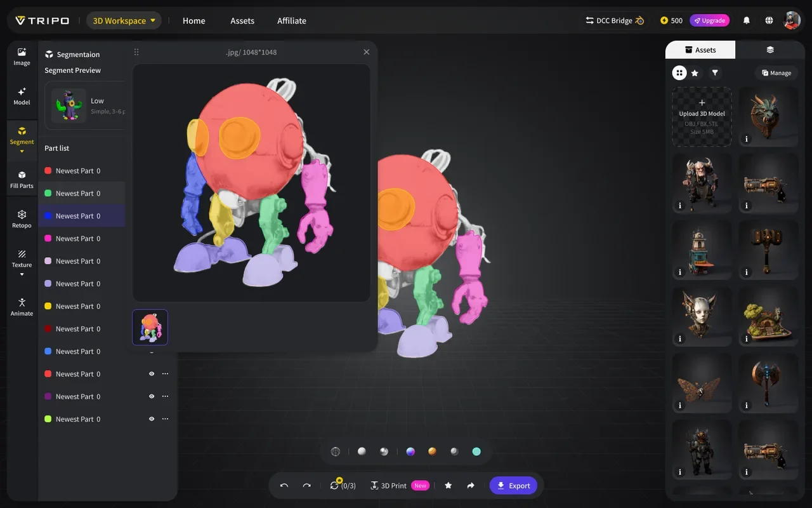Image resolution: width=812 pixels, height=508 pixels.
Task: Open the Model generation tool
Action: point(22,96)
